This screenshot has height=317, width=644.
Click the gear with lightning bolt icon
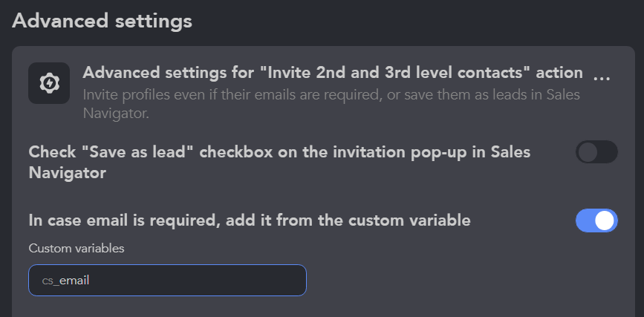(49, 83)
